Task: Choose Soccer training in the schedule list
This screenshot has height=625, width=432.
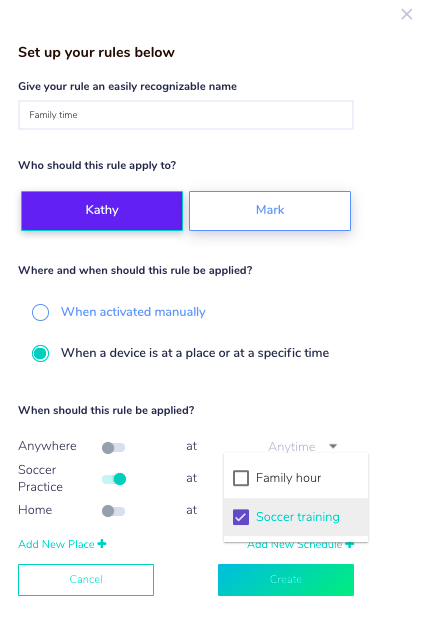Action: coord(296,517)
